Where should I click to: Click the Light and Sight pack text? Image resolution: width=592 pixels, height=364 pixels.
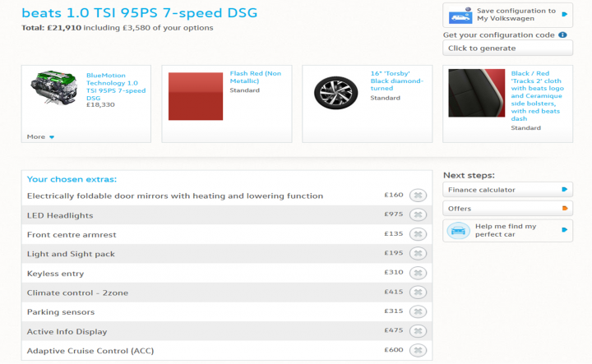click(71, 254)
